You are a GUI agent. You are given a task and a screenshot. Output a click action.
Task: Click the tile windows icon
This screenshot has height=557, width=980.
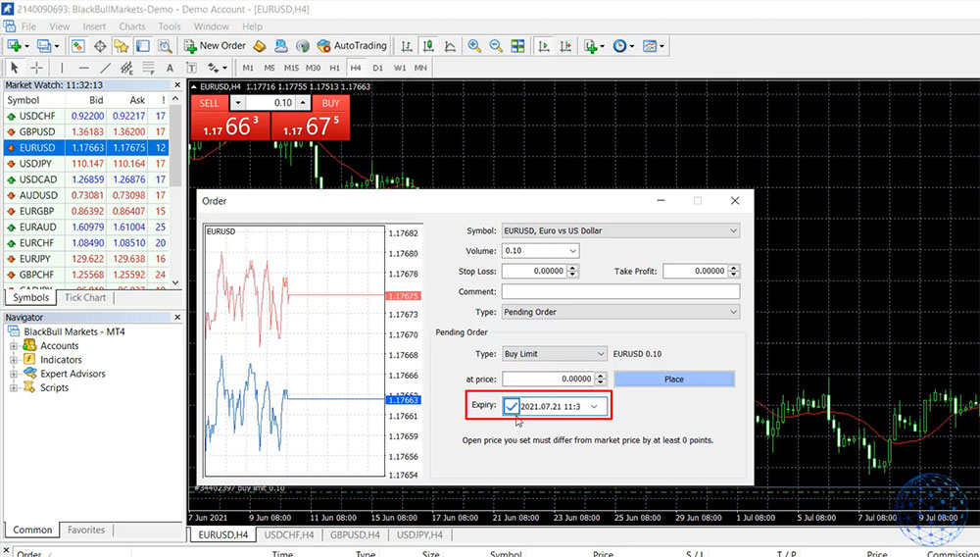[517, 46]
